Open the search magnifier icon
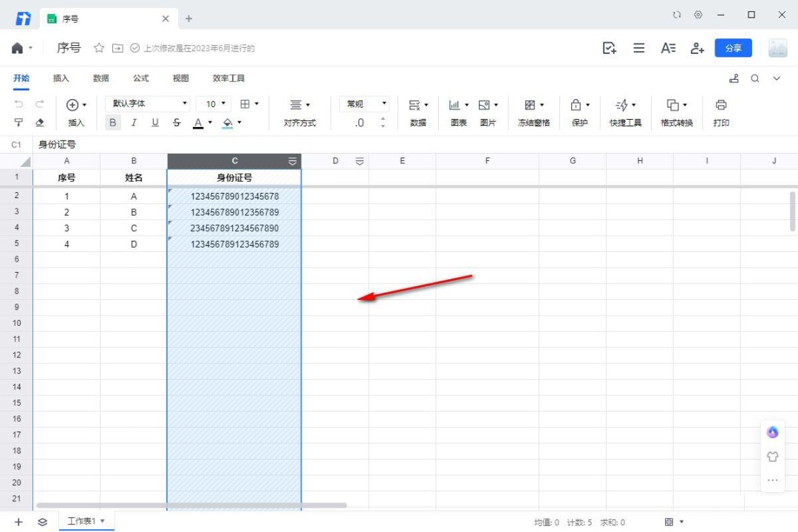The width and height of the screenshot is (798, 532). (x=755, y=78)
